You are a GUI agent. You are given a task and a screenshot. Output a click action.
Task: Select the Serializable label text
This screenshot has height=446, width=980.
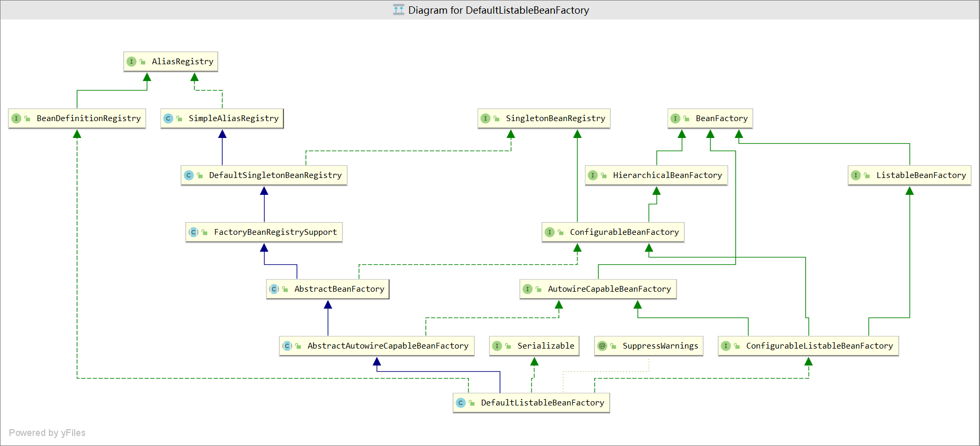[546, 346]
